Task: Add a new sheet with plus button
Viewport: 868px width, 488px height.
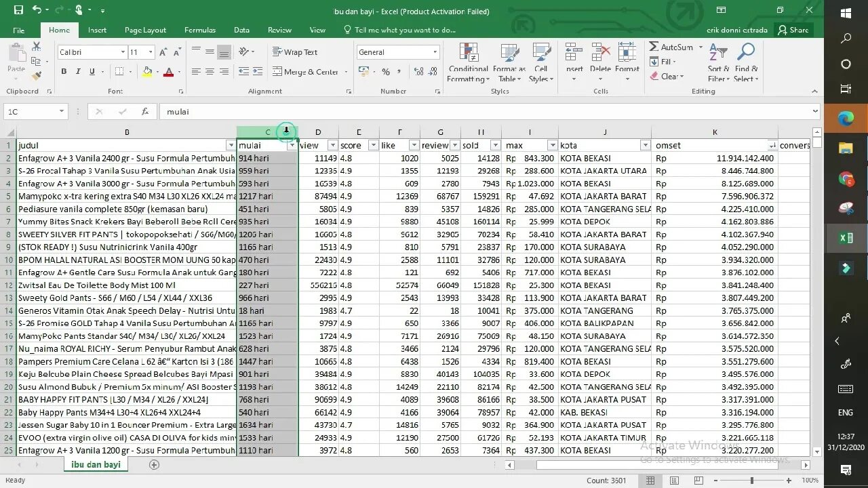Action: pos(154,465)
